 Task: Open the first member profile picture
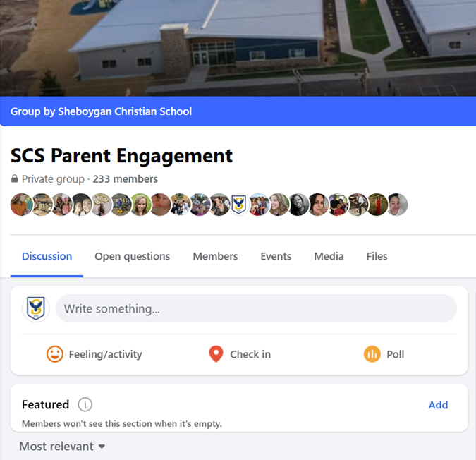pyautogui.click(x=22, y=205)
